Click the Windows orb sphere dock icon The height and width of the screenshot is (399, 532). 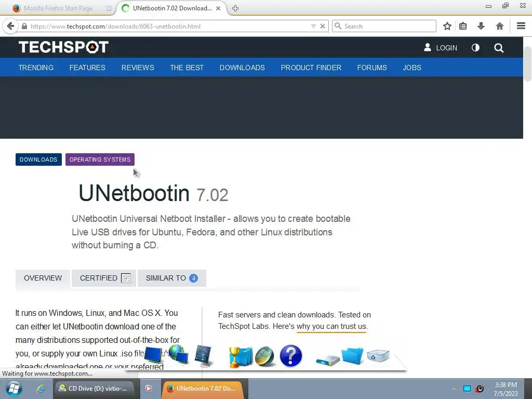pos(264,356)
